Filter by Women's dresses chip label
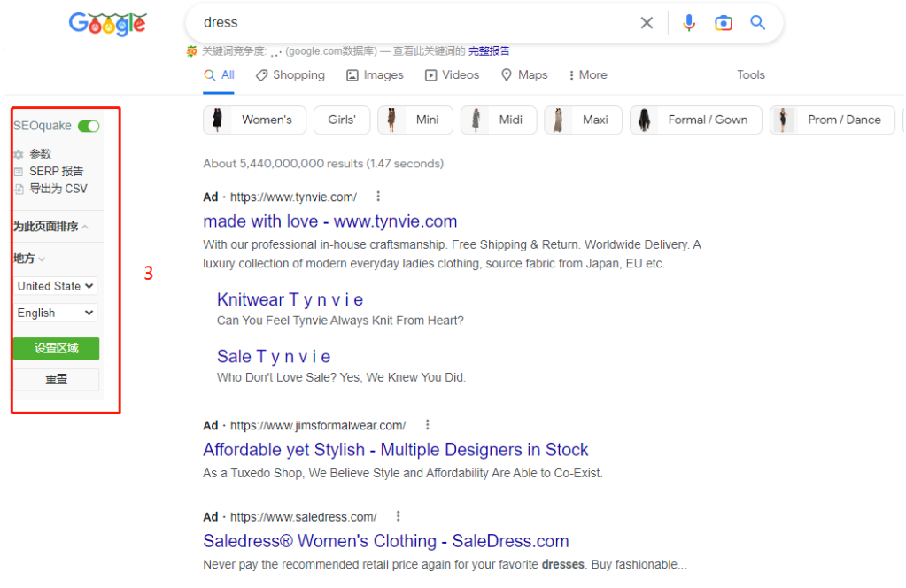The height and width of the screenshot is (588, 906). point(267,120)
